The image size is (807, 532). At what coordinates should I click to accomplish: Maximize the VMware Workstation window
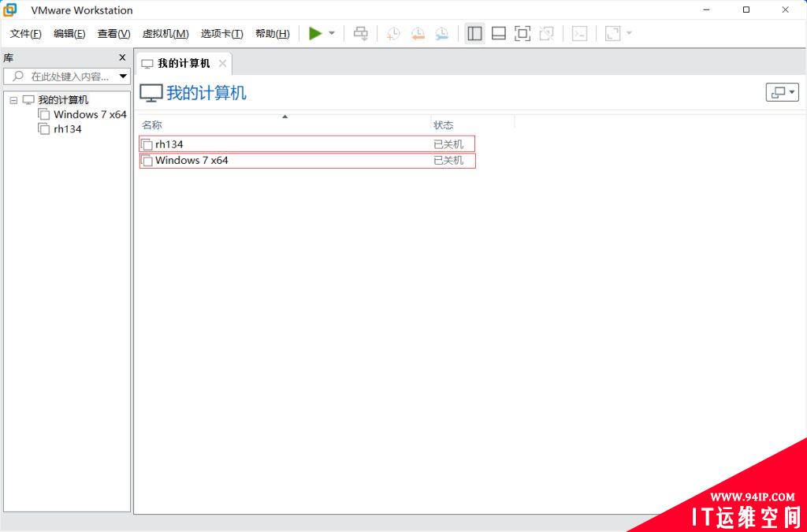tap(746, 9)
